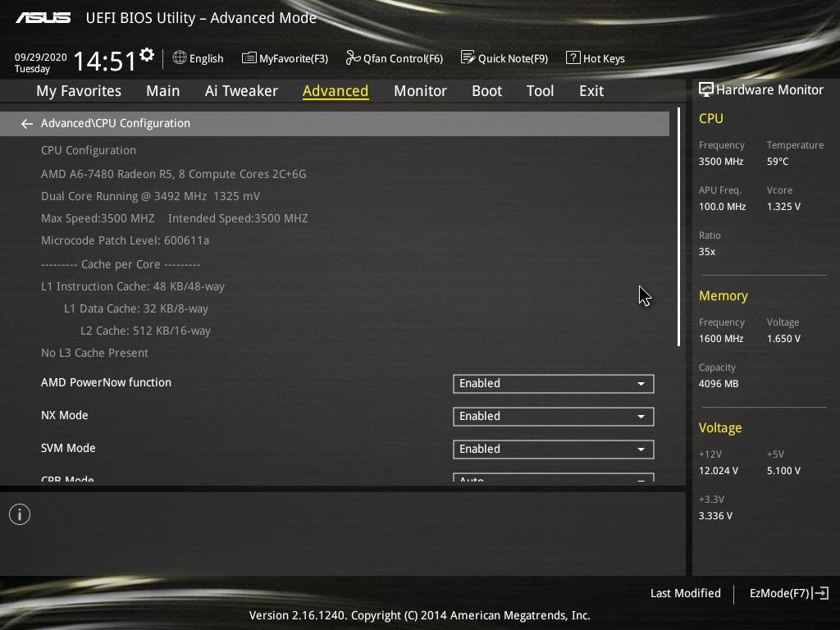Click the 14:51 clock display
Image resolution: width=840 pixels, height=630 pixels.
pyautogui.click(x=105, y=61)
